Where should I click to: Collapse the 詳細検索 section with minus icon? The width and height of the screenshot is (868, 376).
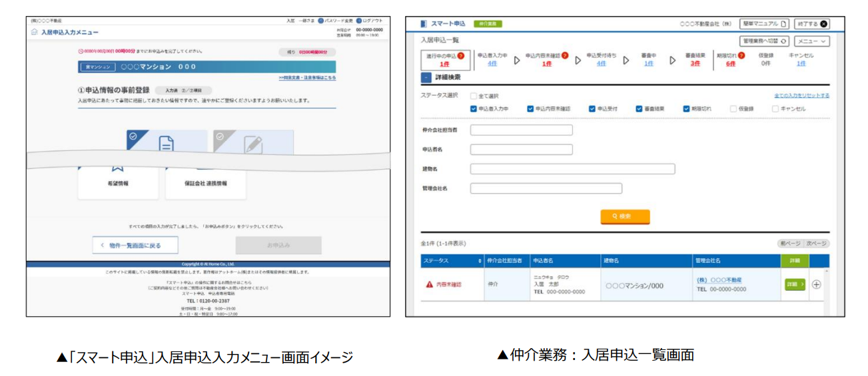coord(426,77)
